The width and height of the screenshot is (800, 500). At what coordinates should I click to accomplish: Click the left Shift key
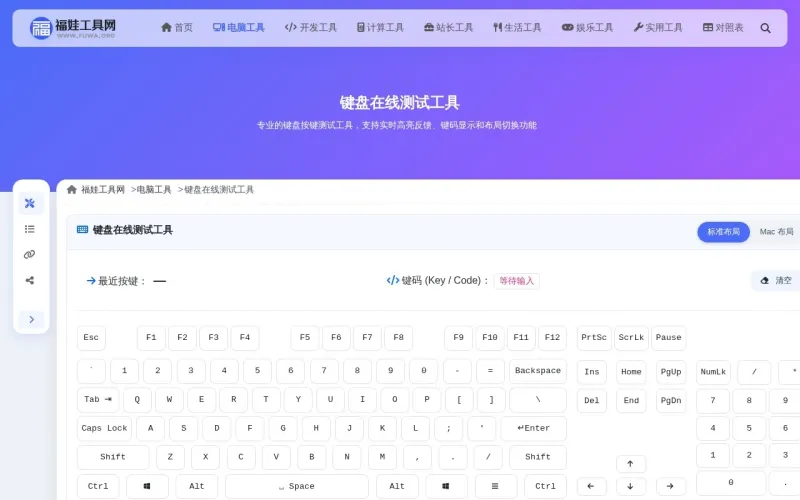point(113,457)
